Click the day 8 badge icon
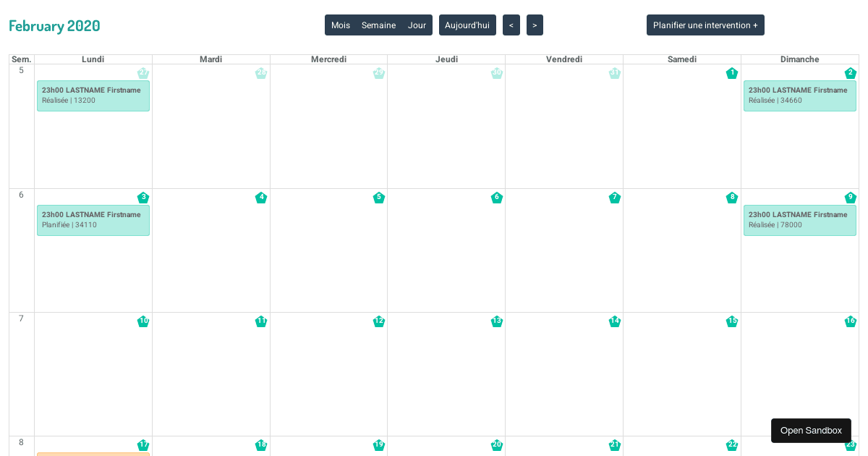This screenshot has width=868, height=456. 732,198
